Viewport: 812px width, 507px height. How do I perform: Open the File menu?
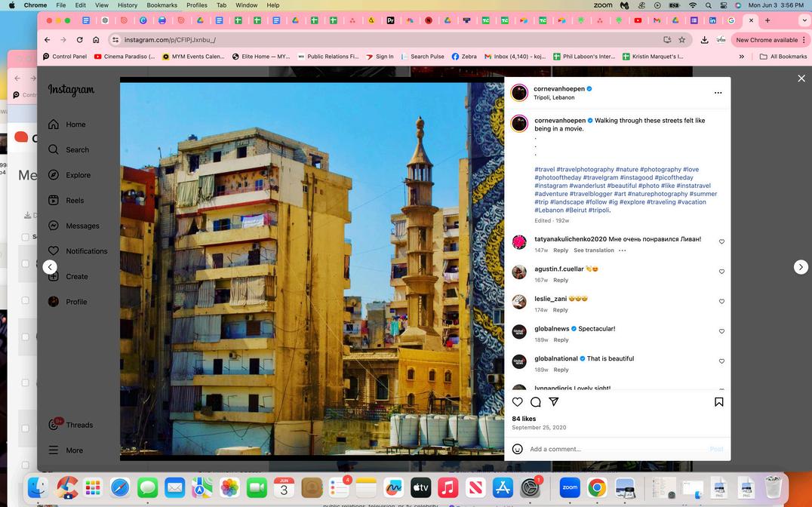60,5
